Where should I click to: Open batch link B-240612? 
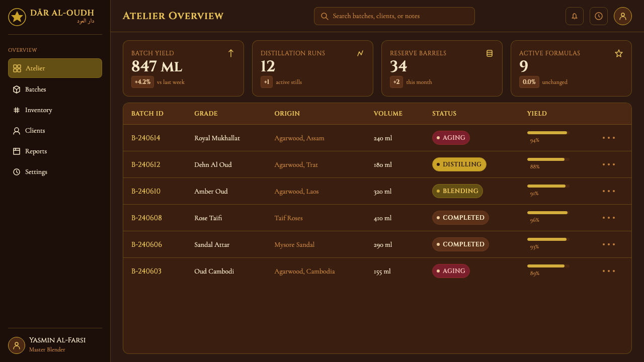click(x=146, y=164)
